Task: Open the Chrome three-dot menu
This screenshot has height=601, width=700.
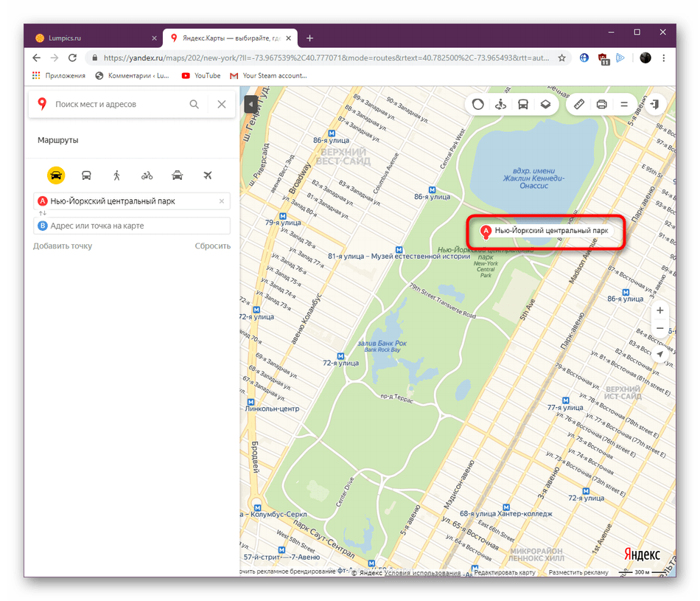Action: point(664,58)
